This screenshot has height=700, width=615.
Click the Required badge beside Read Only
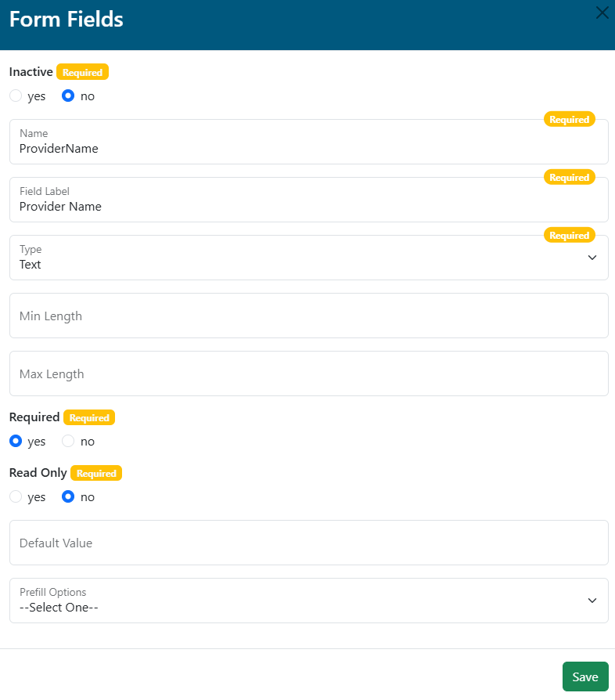pos(96,473)
